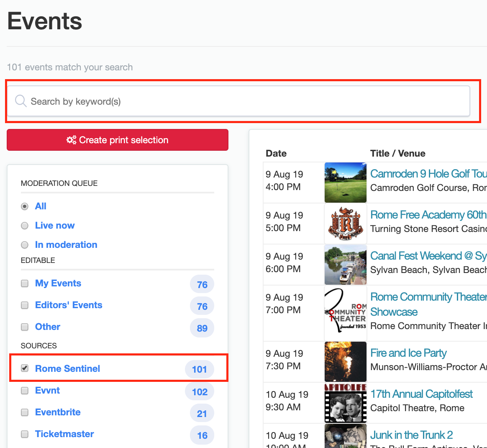Click the 76 badge beside Editors' Events
The image size is (487, 448).
coord(202,306)
